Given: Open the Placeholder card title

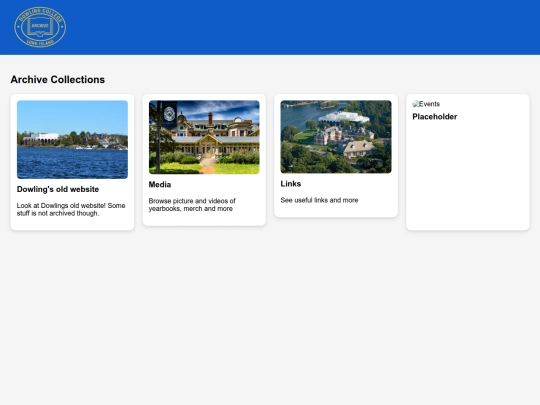Looking at the screenshot, I should point(435,117).
